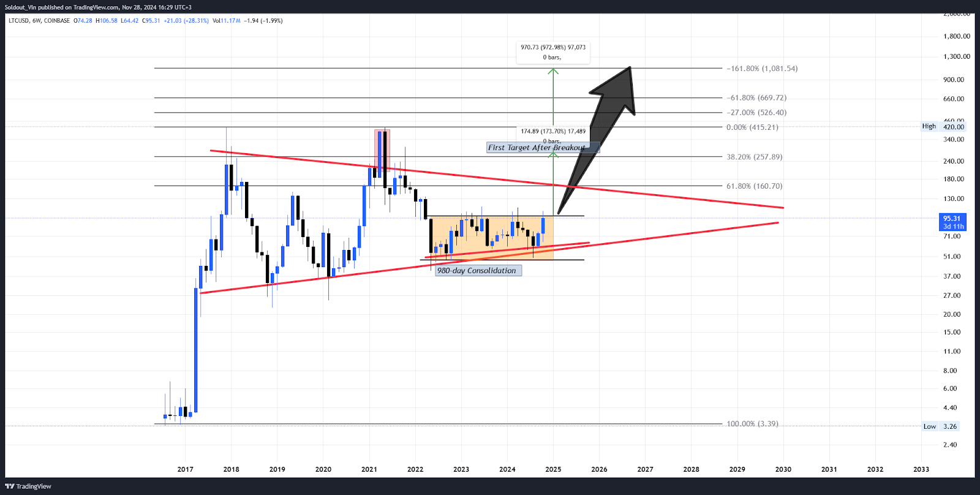Click the LTCUSD symbol header text

[39, 21]
